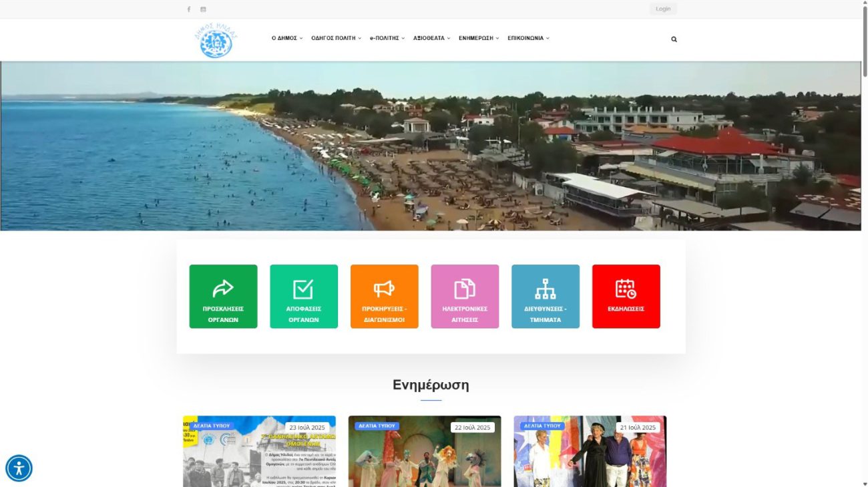The image size is (868, 487).
Task: Open orange ΠΡΟΚΗΡΥΞΕΙΣ - ΔΙΑΓΩΝΙΣΜΟΙ megaphone tile
Action: pyautogui.click(x=384, y=297)
